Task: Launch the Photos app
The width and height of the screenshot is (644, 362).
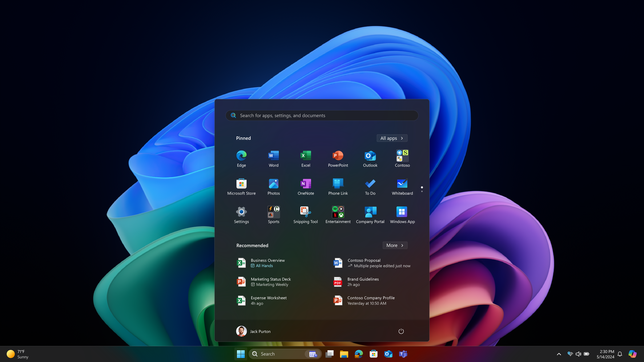Action: [274, 187]
